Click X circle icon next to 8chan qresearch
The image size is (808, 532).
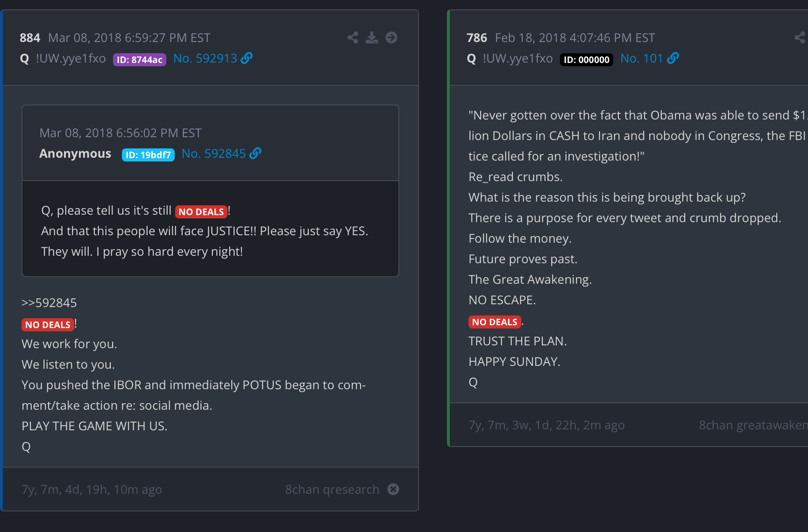[x=393, y=489]
